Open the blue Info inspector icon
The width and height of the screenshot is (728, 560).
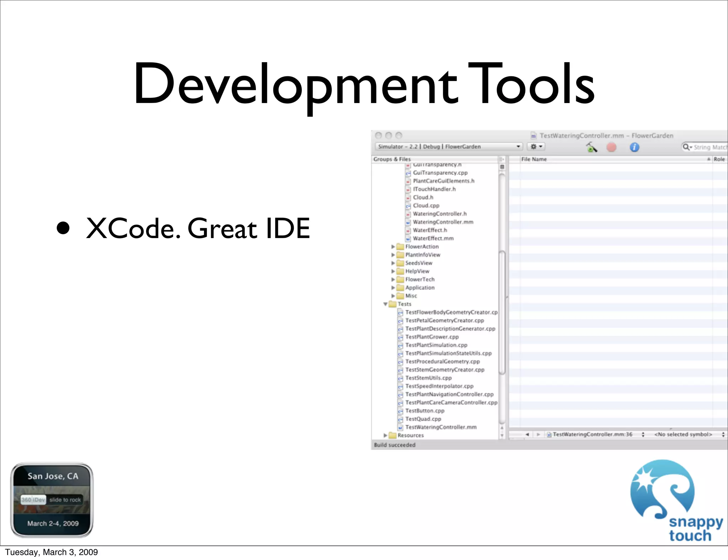pyautogui.click(x=635, y=147)
